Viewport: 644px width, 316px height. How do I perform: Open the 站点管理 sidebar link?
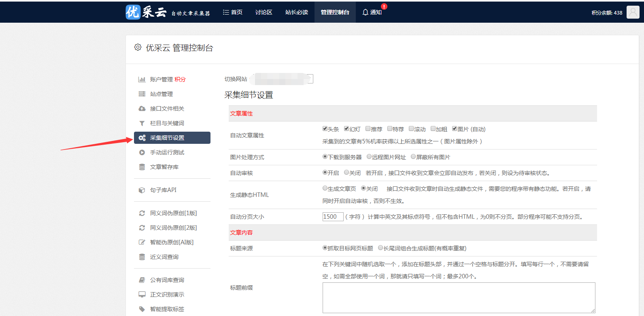pos(161,94)
